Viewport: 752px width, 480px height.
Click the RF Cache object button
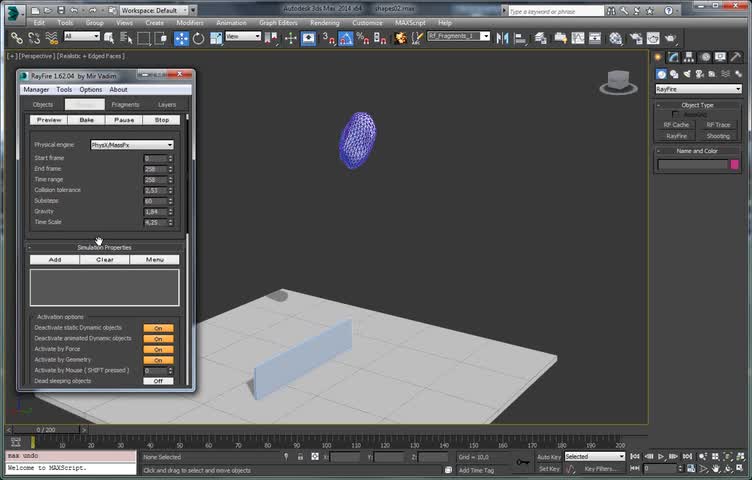(x=676, y=125)
